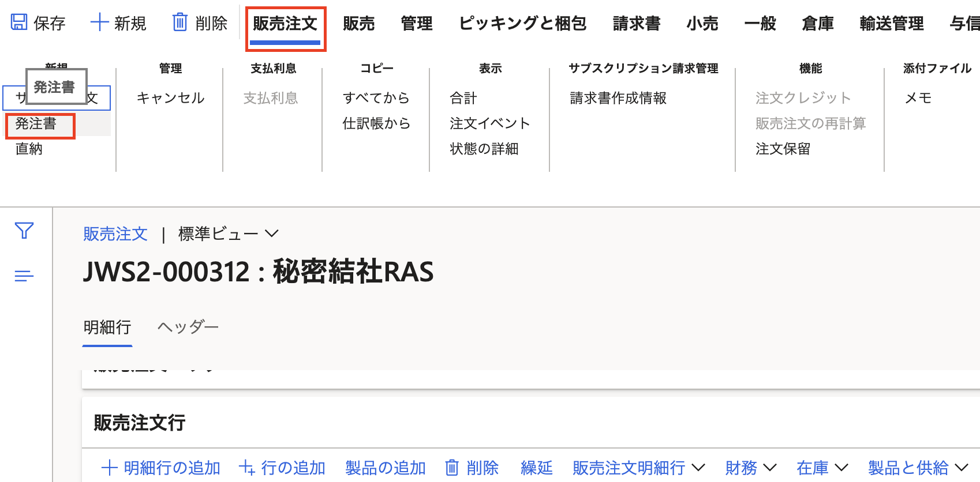This screenshot has height=482, width=980.
Task: Open the 一般 ribbon tab
Action: point(760,24)
